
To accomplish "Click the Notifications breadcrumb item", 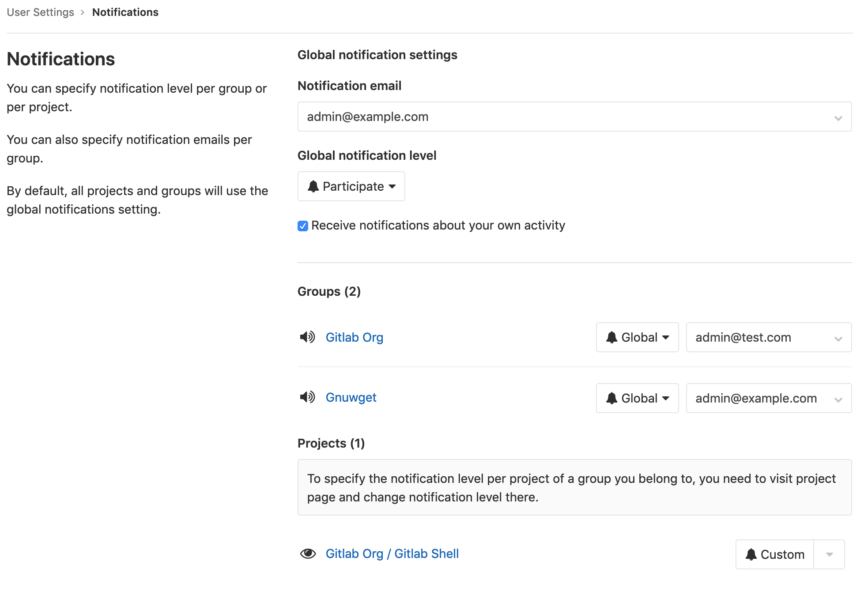I will (125, 12).
